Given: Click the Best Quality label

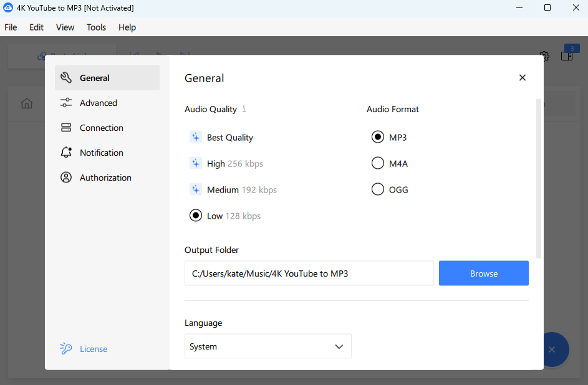Looking at the screenshot, I should click(x=230, y=138).
